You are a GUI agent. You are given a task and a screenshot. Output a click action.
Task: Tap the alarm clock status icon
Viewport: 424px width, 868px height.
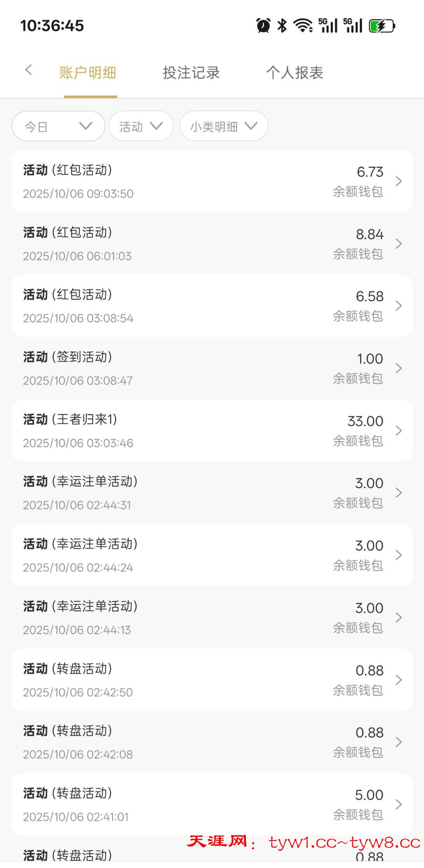[263, 26]
